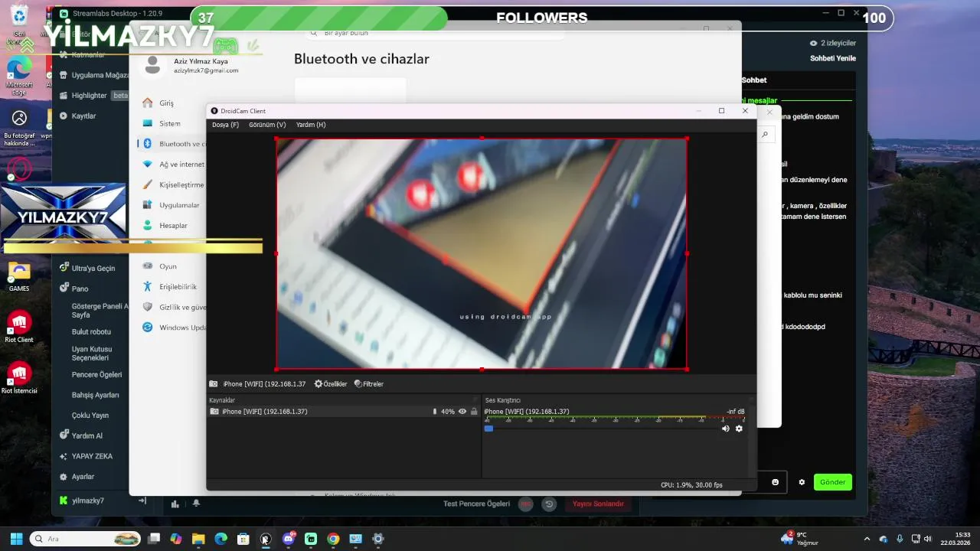This screenshot has height=551, width=980.
Task: Open Bulut robotu menu item
Action: (x=91, y=332)
